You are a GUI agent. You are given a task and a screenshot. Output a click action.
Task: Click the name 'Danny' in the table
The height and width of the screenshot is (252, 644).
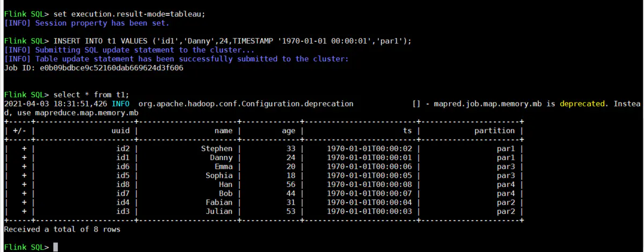pyautogui.click(x=222, y=157)
